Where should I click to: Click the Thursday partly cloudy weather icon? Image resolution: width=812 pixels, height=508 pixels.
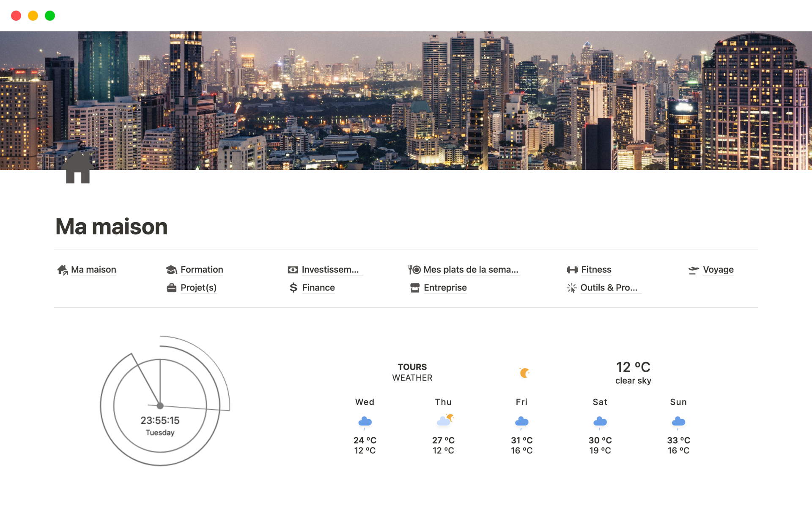444,420
